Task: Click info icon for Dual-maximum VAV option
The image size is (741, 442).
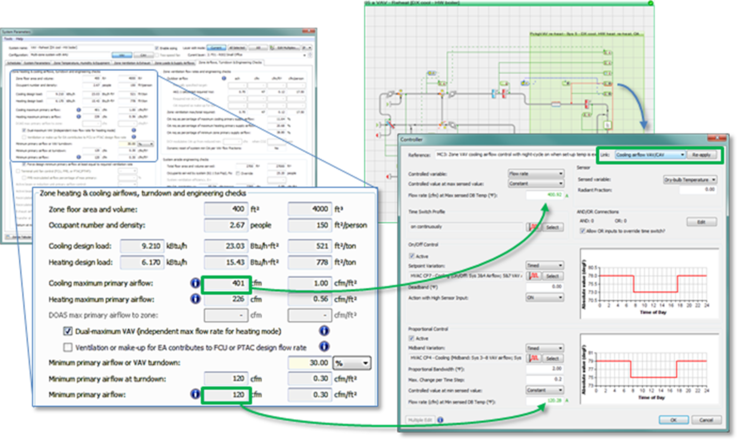Action: (x=325, y=330)
